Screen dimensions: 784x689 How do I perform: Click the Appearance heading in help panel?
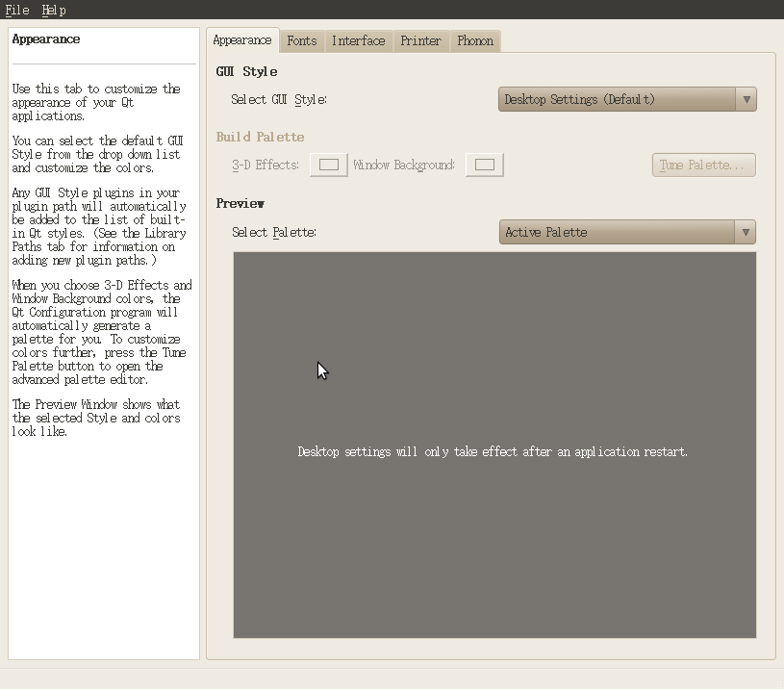click(x=46, y=39)
